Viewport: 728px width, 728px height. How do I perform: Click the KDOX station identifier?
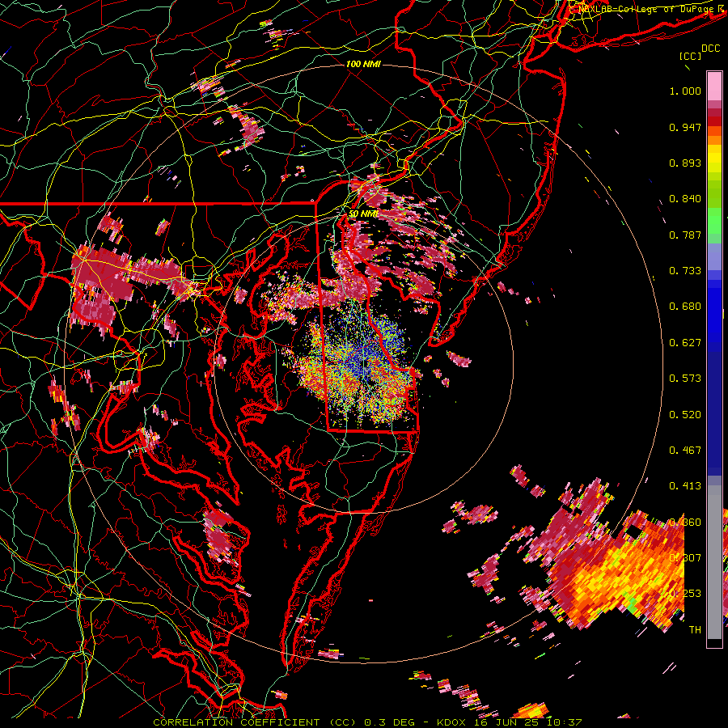pos(453,722)
